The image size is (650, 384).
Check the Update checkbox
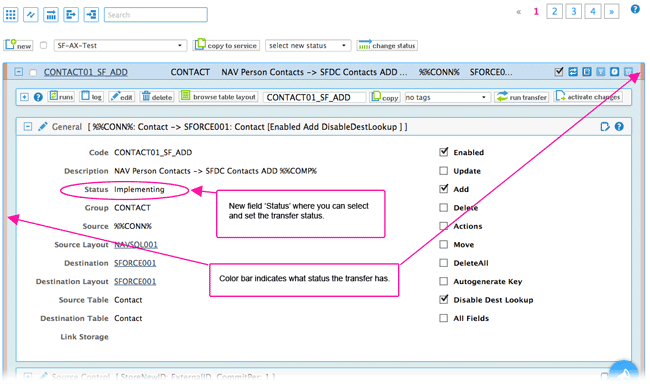(x=444, y=170)
